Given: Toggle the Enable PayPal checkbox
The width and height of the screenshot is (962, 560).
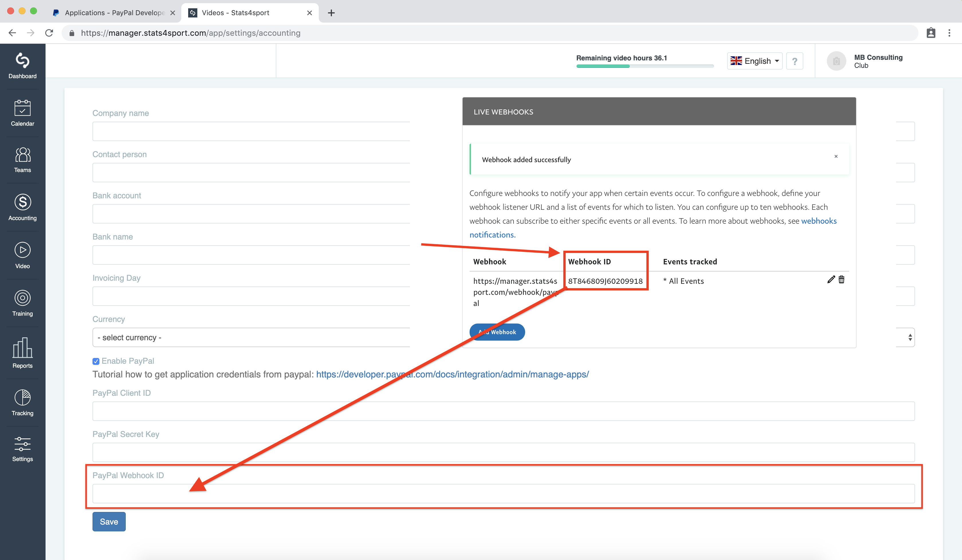Looking at the screenshot, I should (x=96, y=361).
